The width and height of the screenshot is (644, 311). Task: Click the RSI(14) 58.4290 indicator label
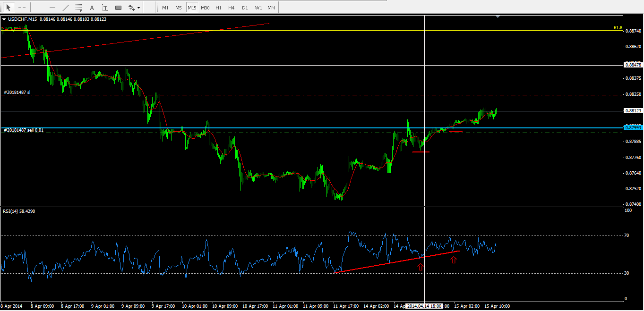pyautogui.click(x=19, y=211)
